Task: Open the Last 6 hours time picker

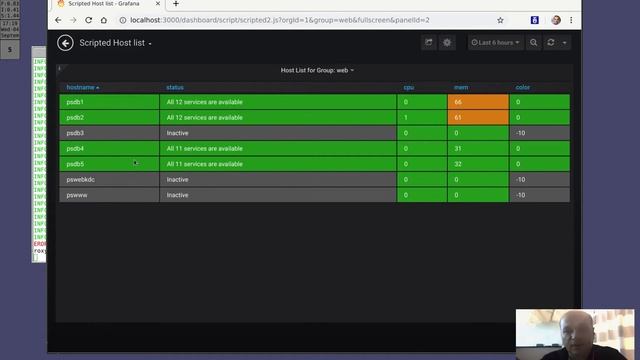Action: 495,42
